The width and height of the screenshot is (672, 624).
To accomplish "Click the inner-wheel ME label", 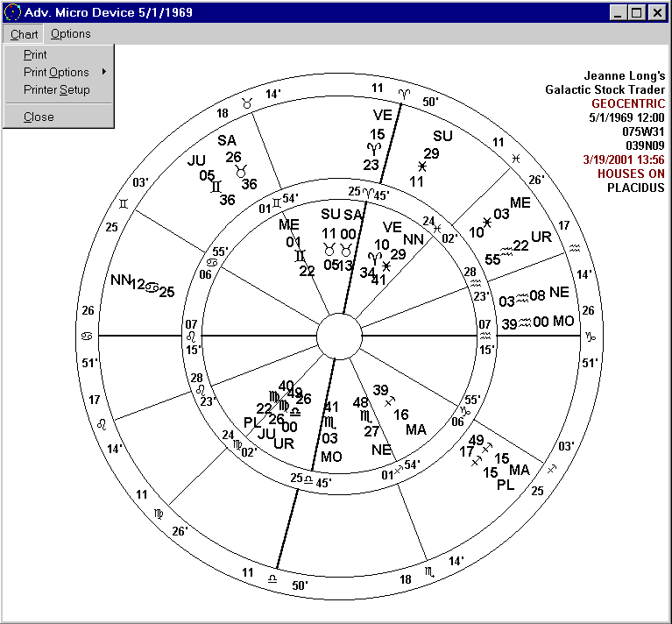I will [289, 224].
